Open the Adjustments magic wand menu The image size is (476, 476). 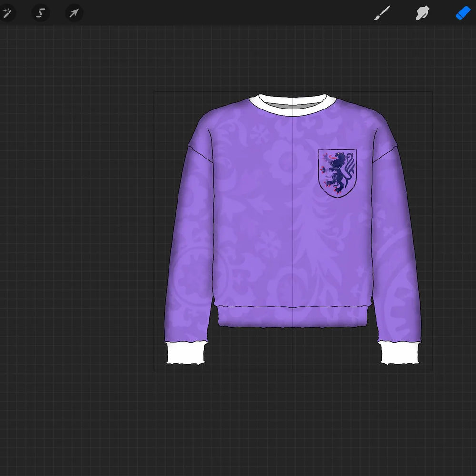point(7,13)
